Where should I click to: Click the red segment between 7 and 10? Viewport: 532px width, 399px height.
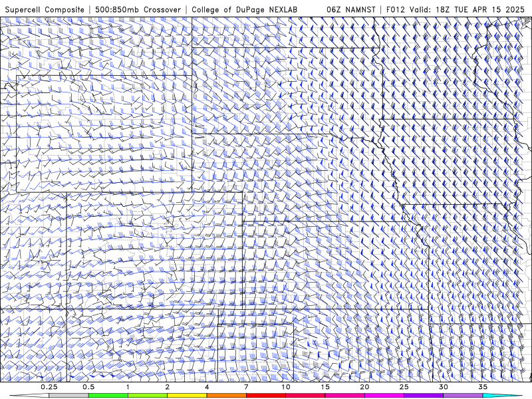265,396
